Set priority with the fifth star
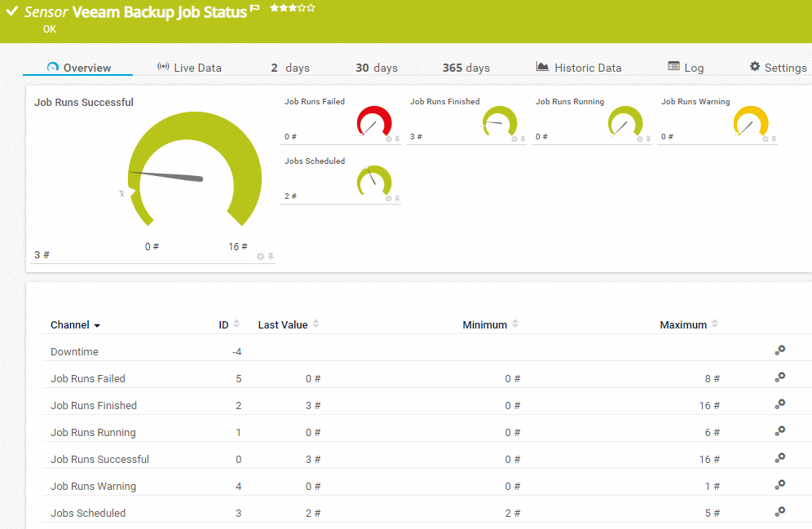The height and width of the screenshot is (529, 812). click(311, 8)
